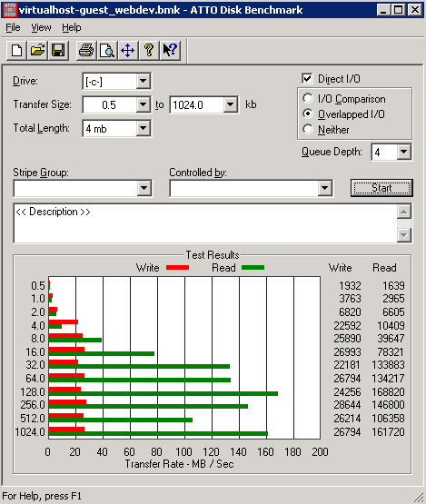Open the Total Length dropdown
426x504 pixels.
(144, 128)
